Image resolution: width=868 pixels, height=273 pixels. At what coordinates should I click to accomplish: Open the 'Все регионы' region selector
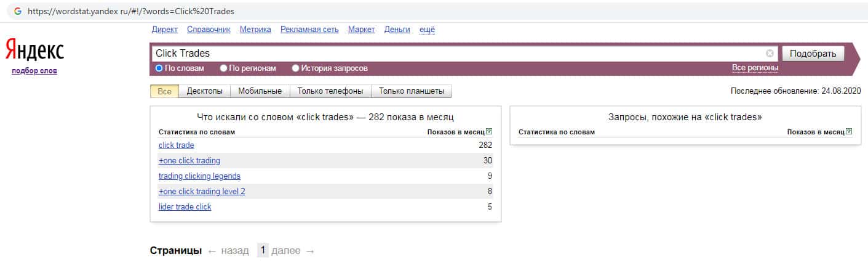(755, 68)
